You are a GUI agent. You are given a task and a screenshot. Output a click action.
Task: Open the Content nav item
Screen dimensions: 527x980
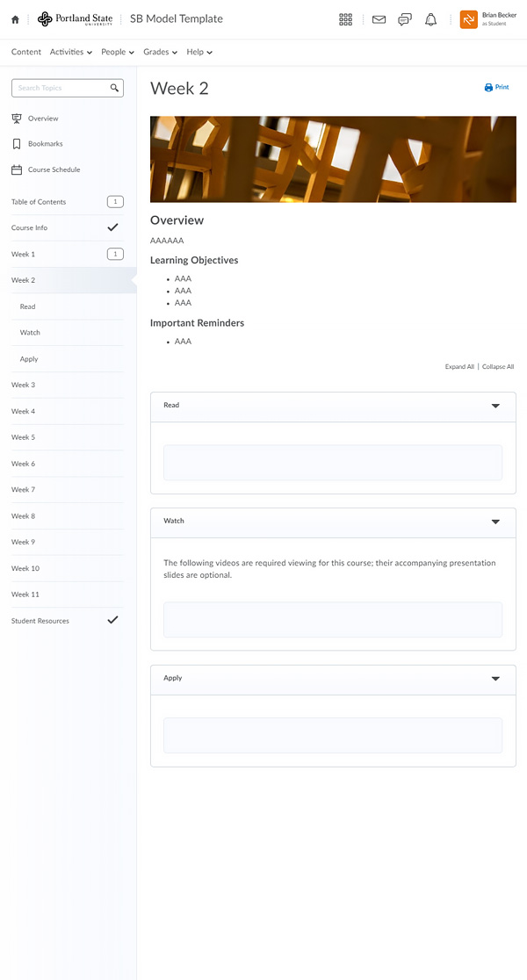click(x=26, y=52)
